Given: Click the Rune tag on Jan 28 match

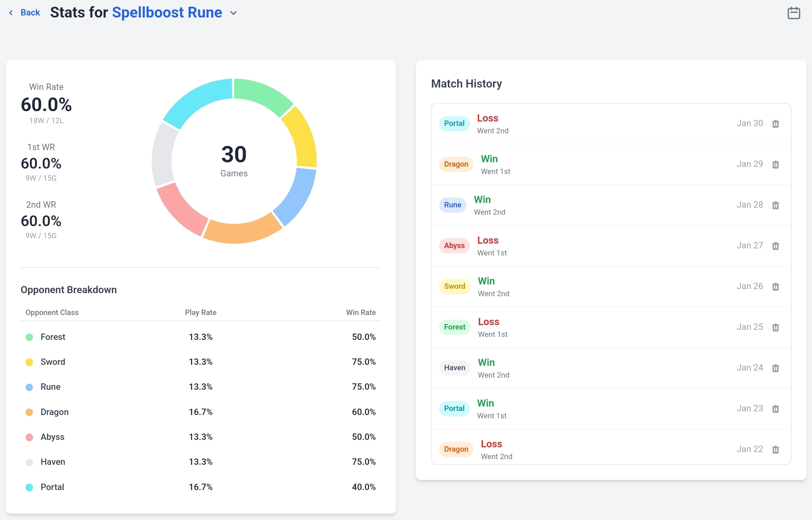Looking at the screenshot, I should point(452,205).
